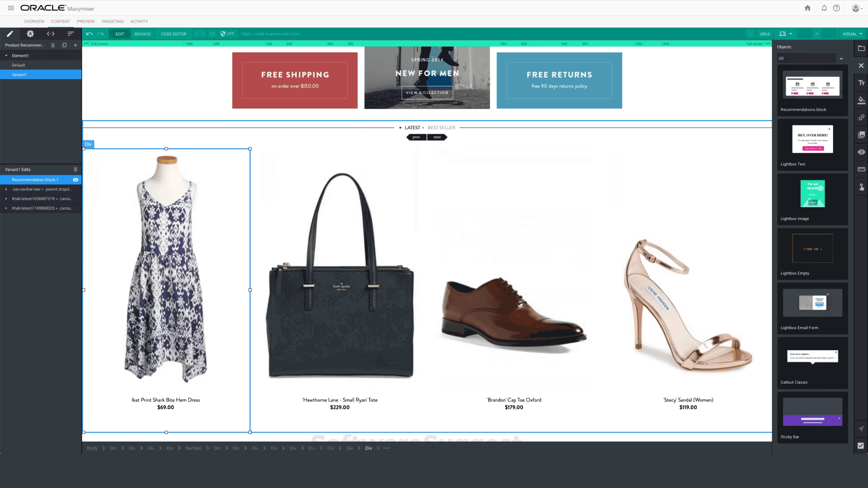The height and width of the screenshot is (488, 868).
Task: Click the 1280 ruler breakpoint marker on the left
Action: pos(216,44)
